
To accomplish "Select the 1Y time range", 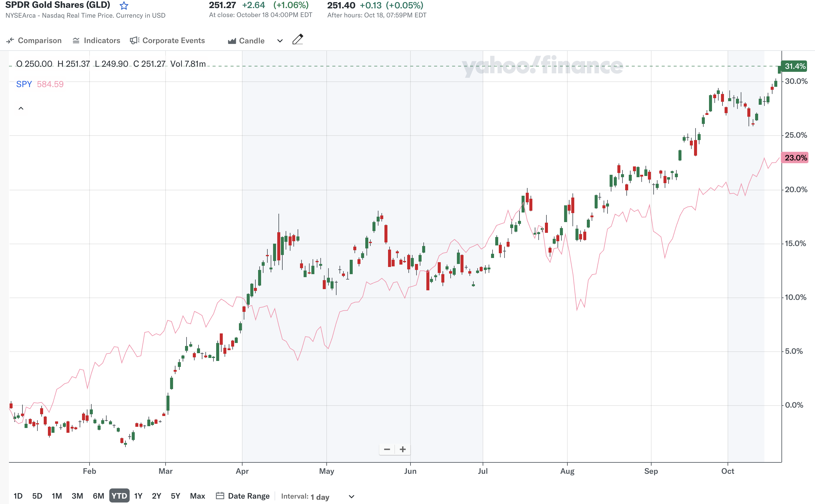I will click(x=138, y=496).
